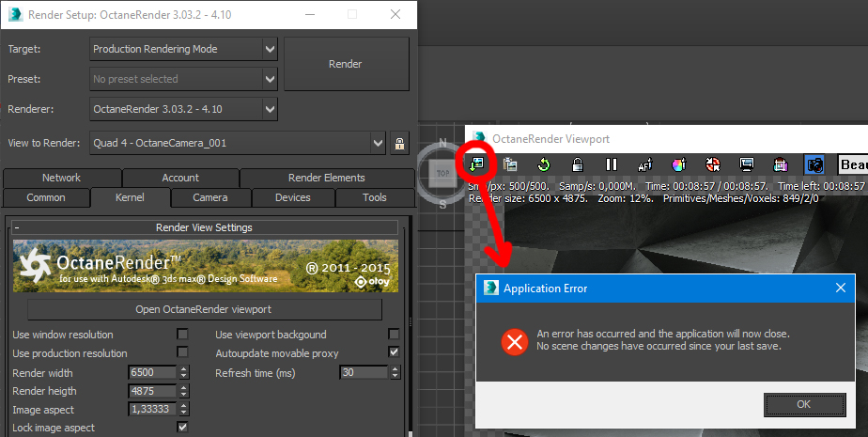
Task: Select the render region crop icon
Action: [x=781, y=164]
